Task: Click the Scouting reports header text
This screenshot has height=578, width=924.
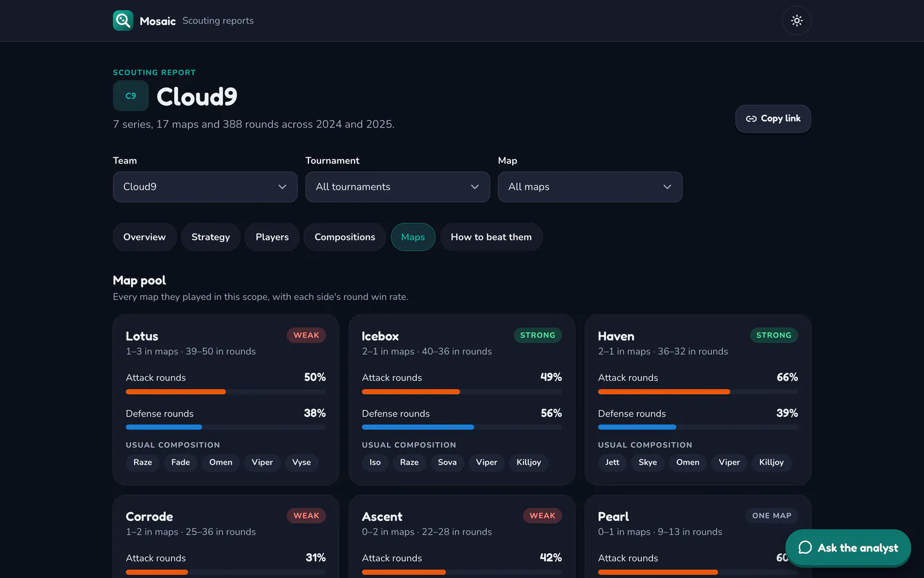Action: (x=218, y=21)
